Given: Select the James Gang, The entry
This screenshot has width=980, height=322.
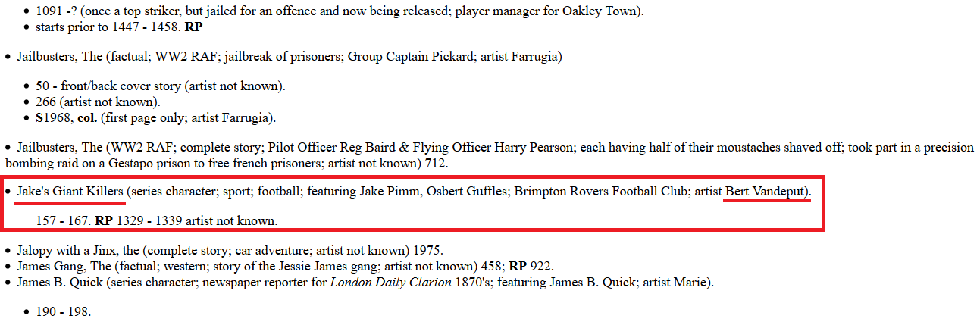Looking at the screenshot, I should (285, 266).
